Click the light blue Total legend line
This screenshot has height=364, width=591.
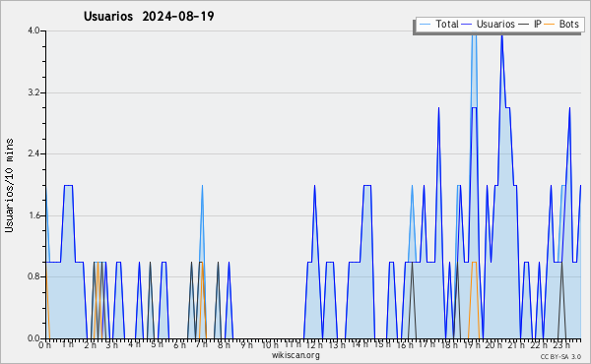pos(426,24)
